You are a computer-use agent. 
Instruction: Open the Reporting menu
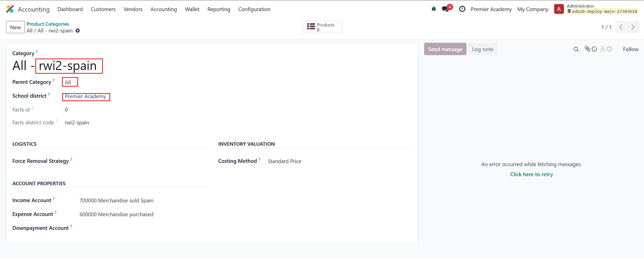tap(219, 9)
